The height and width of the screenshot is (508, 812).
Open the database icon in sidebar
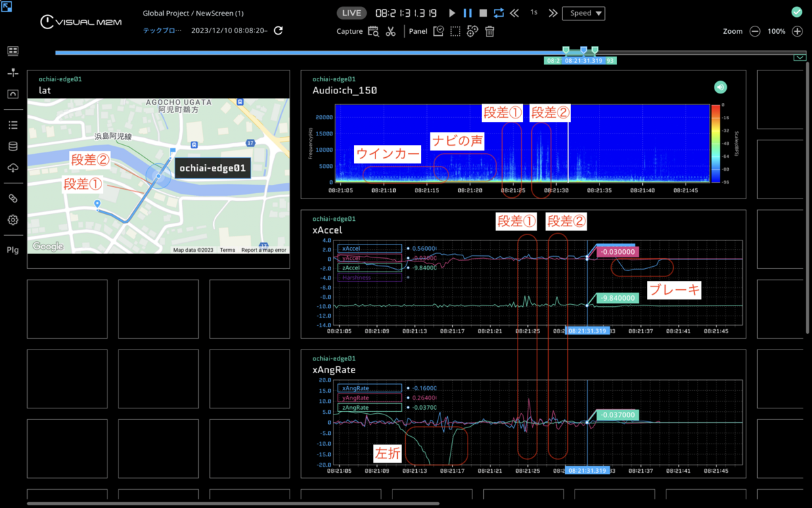pyautogui.click(x=13, y=146)
